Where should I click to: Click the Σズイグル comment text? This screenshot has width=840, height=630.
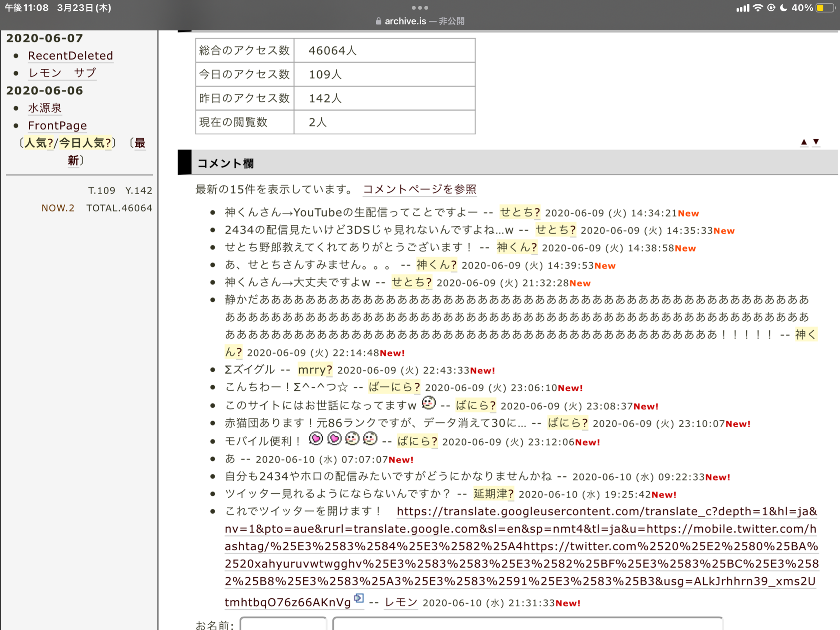[250, 370]
